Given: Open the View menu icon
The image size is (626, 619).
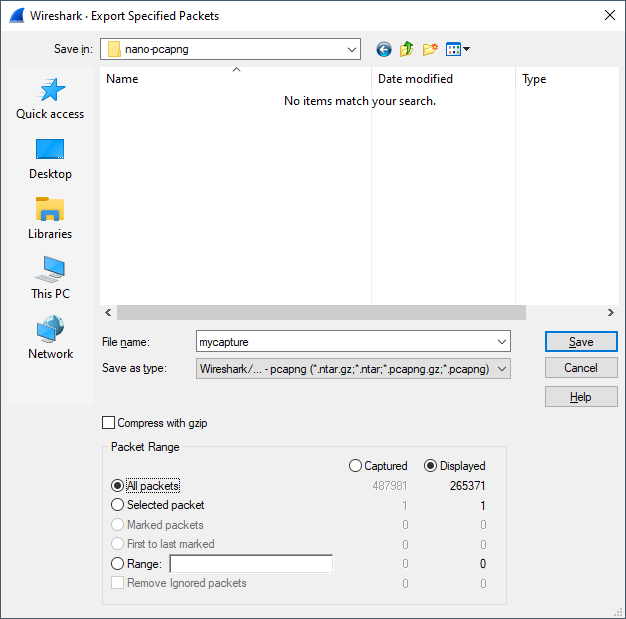Looking at the screenshot, I should (454, 50).
